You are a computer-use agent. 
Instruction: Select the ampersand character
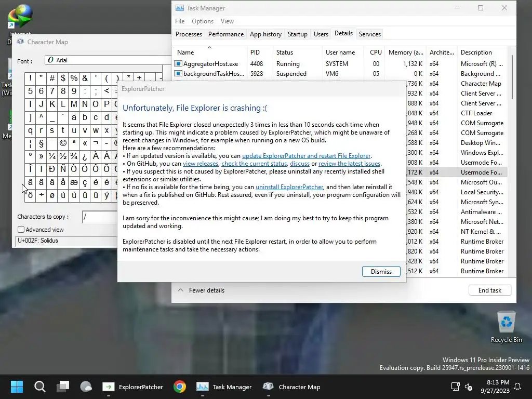point(85,78)
